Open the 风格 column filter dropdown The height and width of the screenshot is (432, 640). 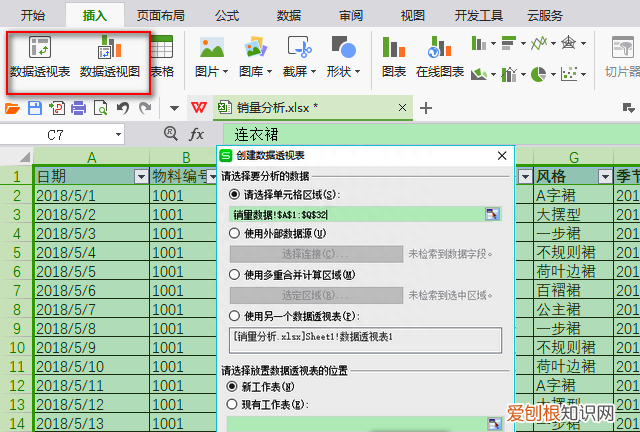pyautogui.click(x=605, y=177)
